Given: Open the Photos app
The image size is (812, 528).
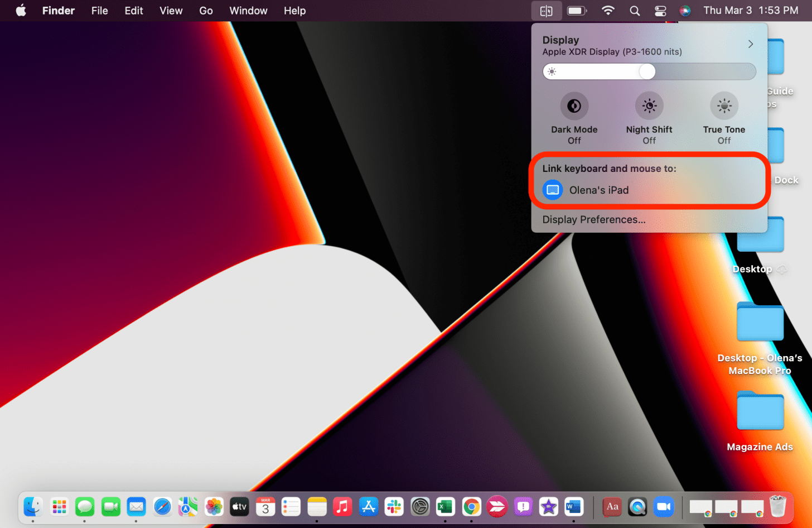Looking at the screenshot, I should click(x=214, y=507).
